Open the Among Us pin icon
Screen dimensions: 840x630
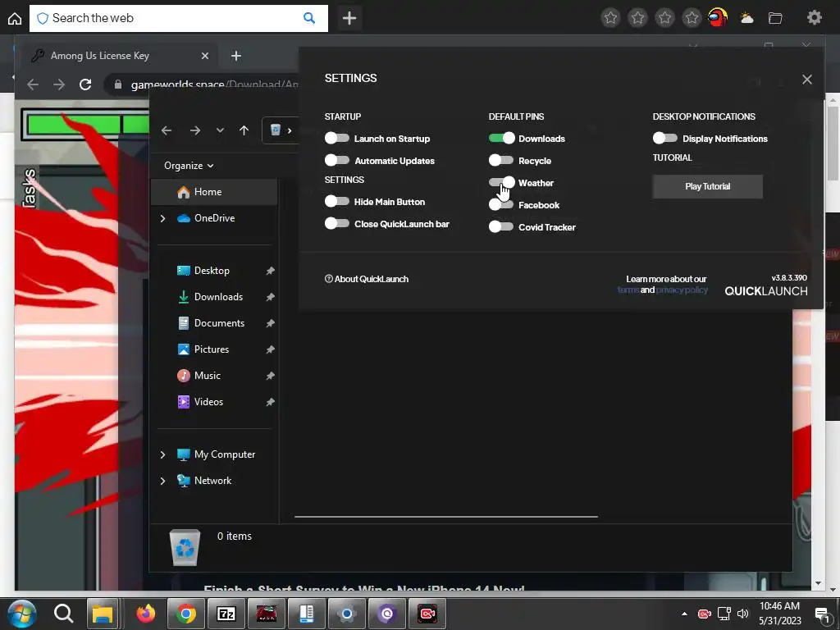(x=718, y=18)
